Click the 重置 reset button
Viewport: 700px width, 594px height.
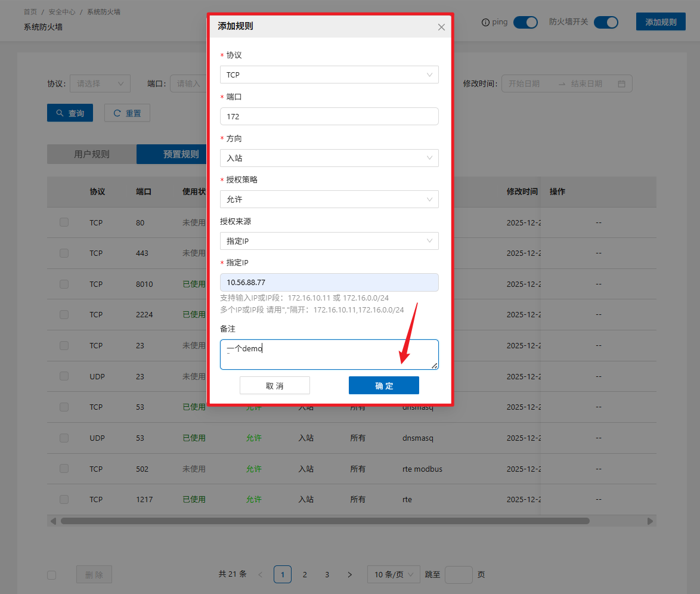tap(127, 113)
